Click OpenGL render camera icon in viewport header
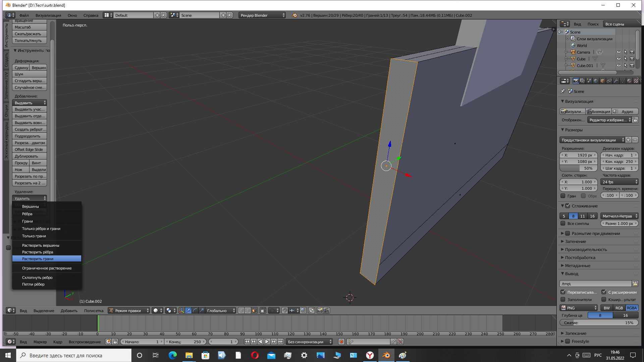 click(x=319, y=311)
